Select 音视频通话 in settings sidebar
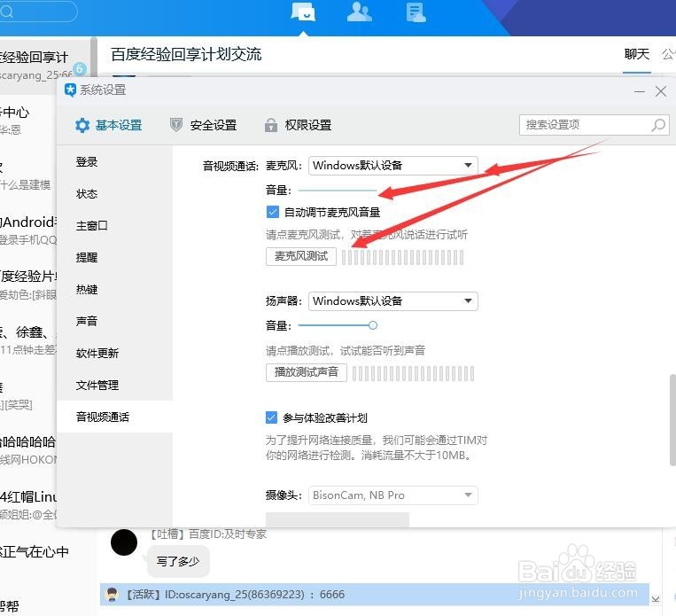Viewport: 676px width, 616px height. 114,417
